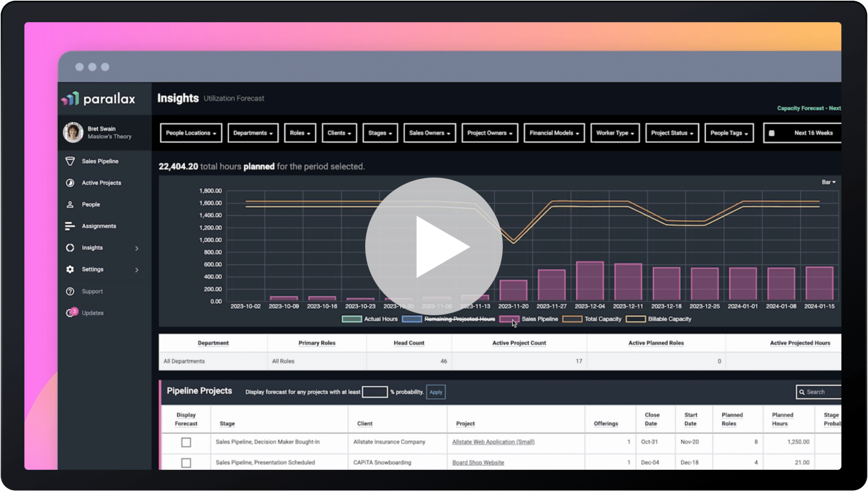Open the Departments filter dropdown

tap(253, 132)
